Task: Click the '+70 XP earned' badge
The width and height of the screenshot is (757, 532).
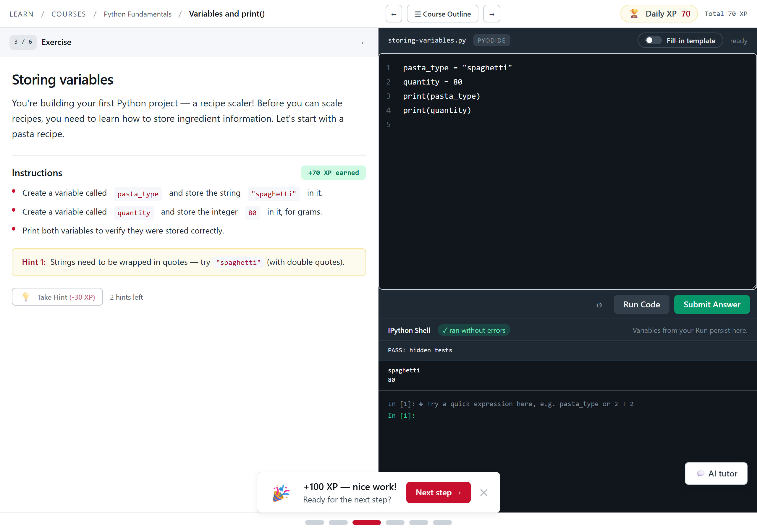Action: coord(333,172)
